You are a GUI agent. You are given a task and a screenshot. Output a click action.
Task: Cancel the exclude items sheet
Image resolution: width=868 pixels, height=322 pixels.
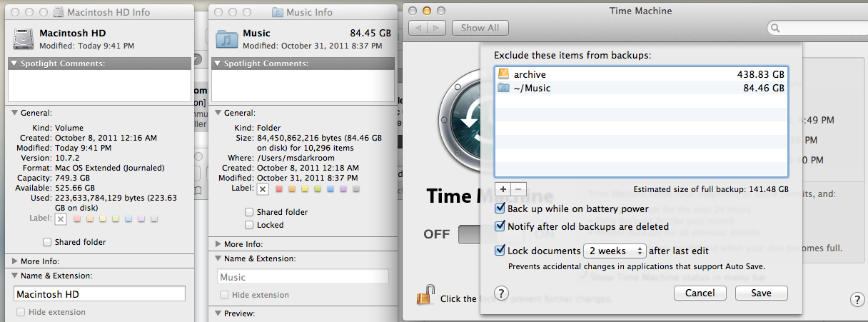point(700,293)
